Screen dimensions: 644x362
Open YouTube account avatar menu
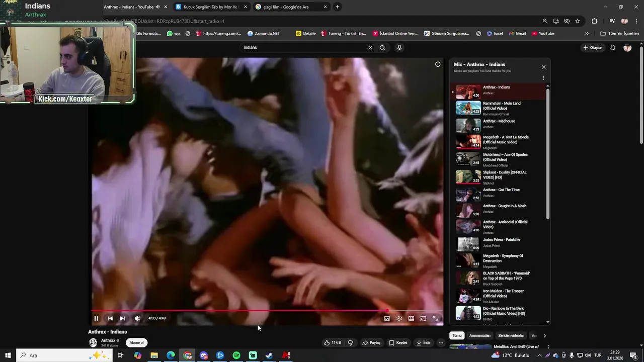pos(627,48)
